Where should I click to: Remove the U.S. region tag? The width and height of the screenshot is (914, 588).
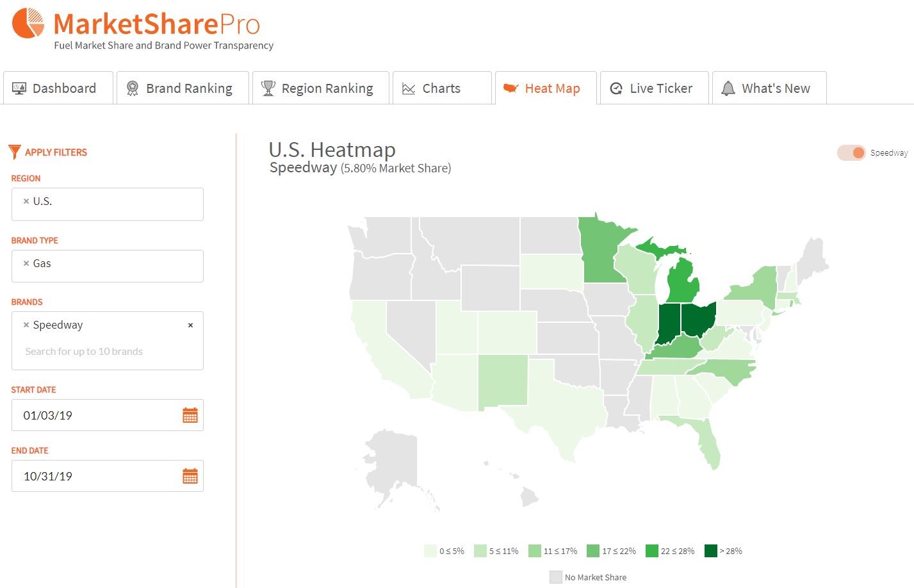click(26, 201)
